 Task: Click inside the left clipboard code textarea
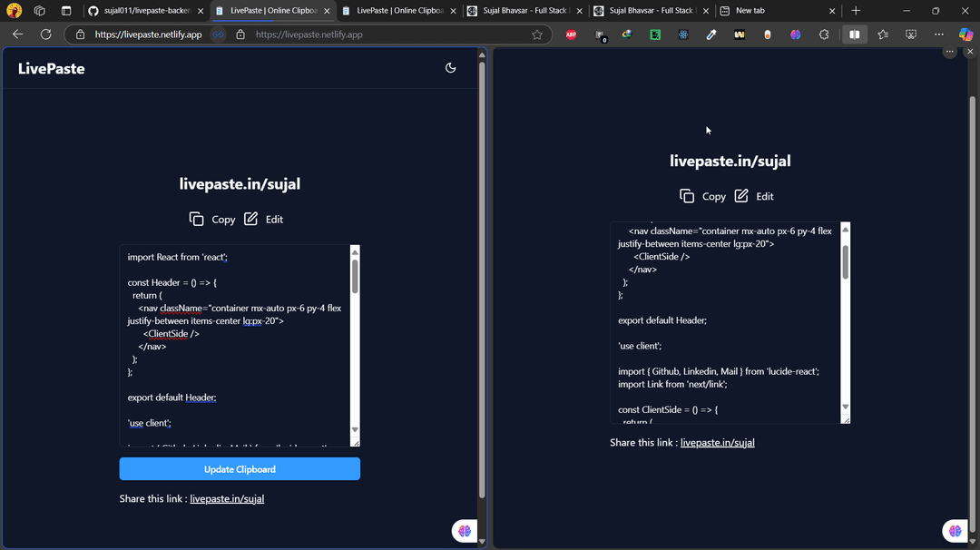click(236, 345)
